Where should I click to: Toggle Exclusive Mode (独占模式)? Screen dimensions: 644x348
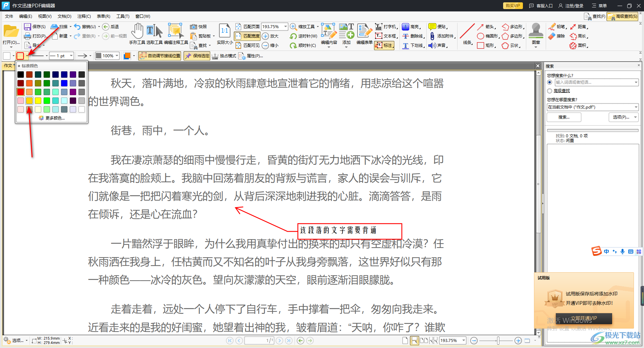coord(224,56)
